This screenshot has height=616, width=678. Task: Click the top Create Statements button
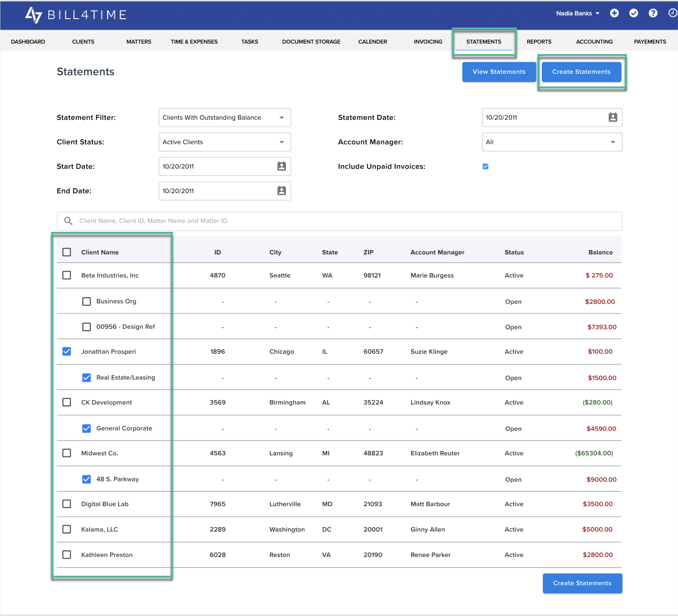pyautogui.click(x=581, y=72)
